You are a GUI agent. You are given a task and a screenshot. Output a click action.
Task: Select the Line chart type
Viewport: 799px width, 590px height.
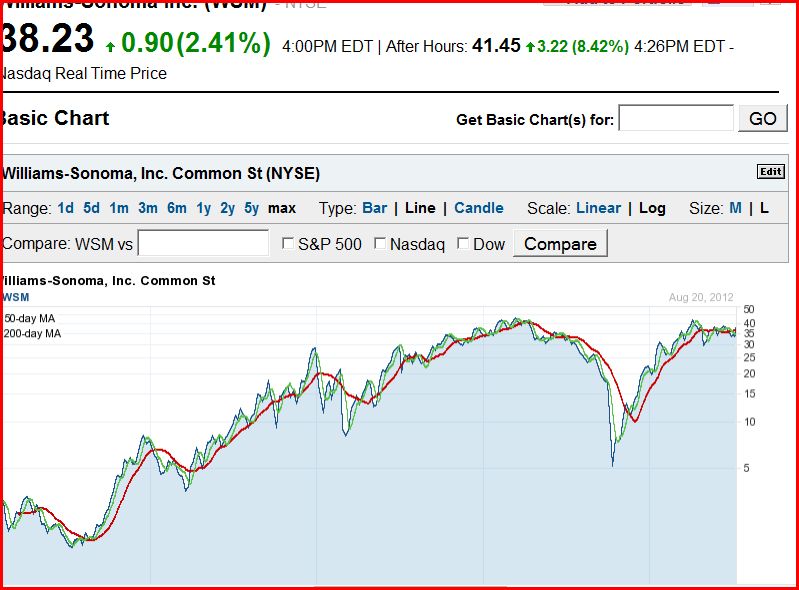[x=420, y=208]
